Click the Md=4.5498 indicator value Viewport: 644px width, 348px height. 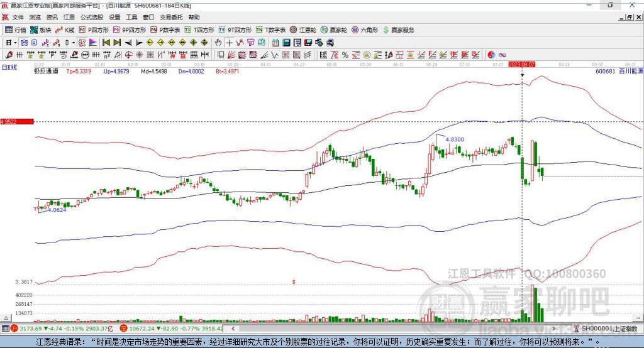153,71
